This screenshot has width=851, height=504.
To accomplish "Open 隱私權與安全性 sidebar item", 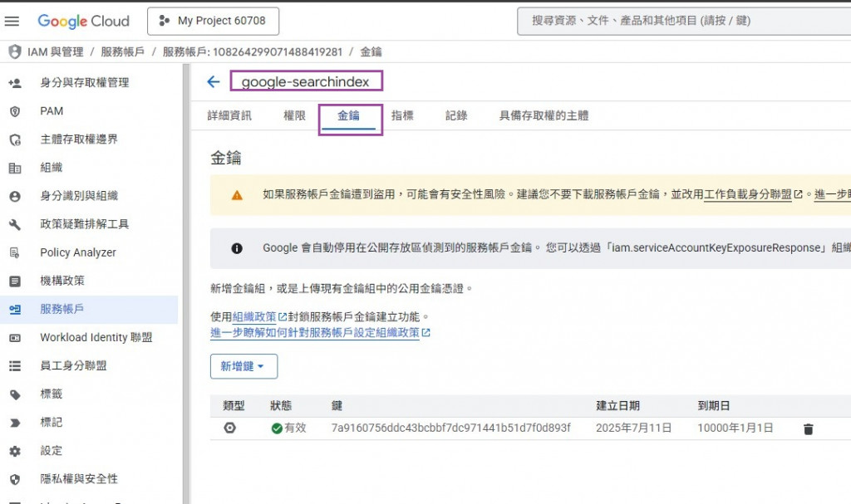I will [79, 478].
